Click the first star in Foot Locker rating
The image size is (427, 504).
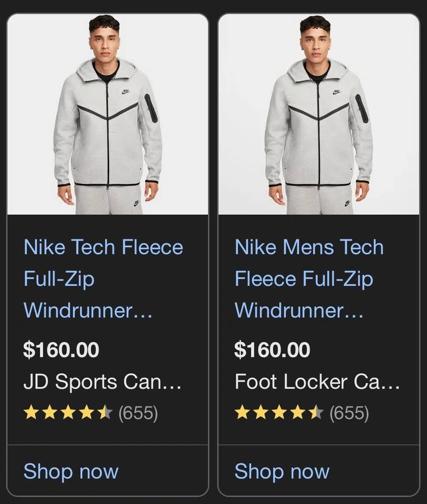[242, 413]
